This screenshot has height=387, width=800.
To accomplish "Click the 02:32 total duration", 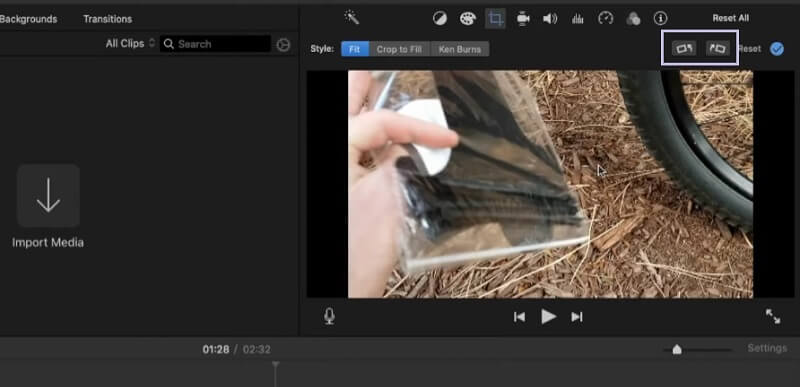I will (x=257, y=350).
